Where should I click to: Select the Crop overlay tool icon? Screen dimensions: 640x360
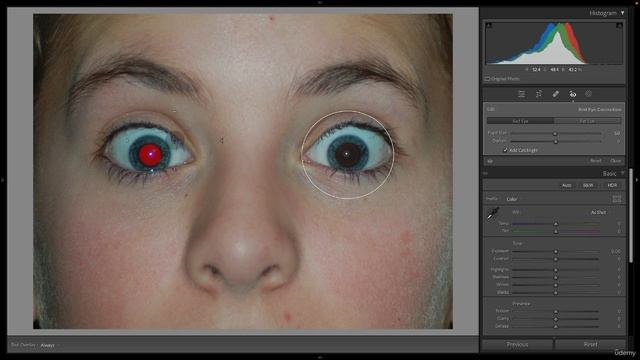pyautogui.click(x=539, y=94)
